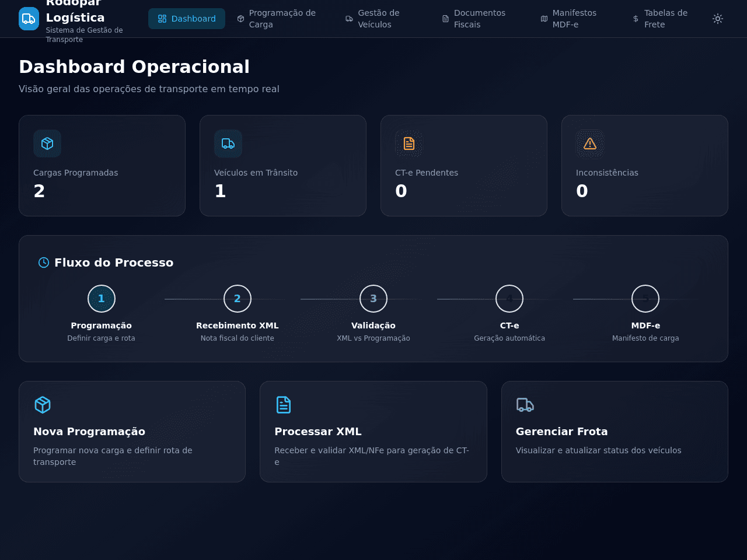This screenshot has height=560, width=747.
Task: Click the clock icon beside Fluxo do Processo
Action: tap(44, 262)
